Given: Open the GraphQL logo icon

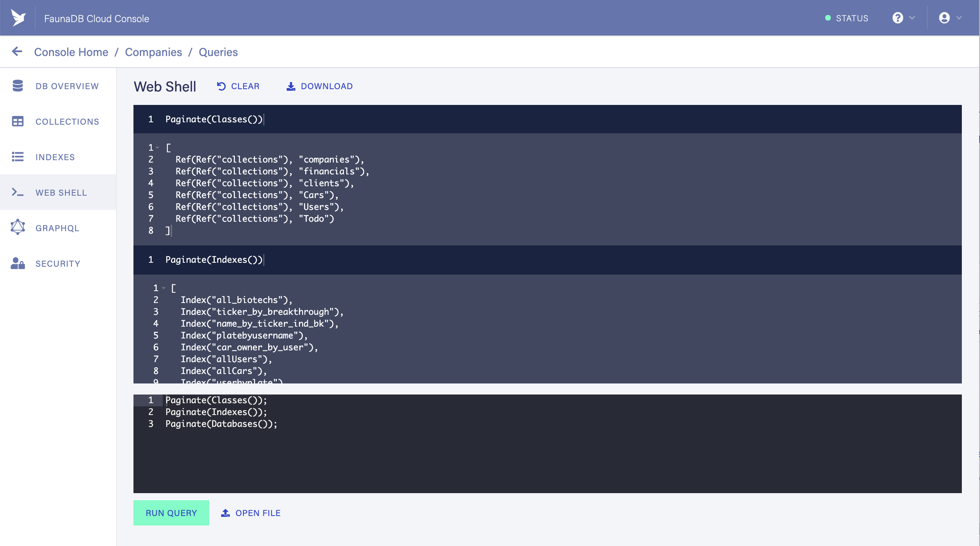Looking at the screenshot, I should (18, 227).
